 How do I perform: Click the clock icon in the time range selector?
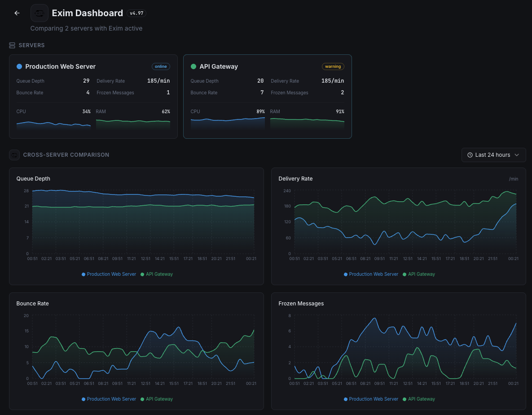pyautogui.click(x=470, y=155)
